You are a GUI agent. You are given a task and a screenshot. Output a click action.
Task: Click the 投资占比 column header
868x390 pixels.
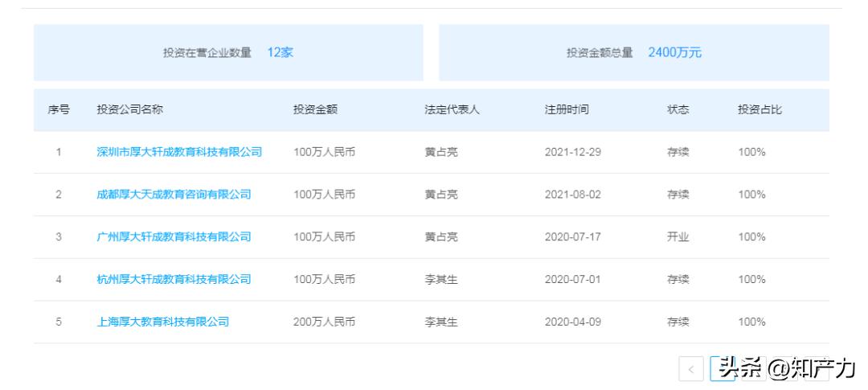(x=760, y=109)
